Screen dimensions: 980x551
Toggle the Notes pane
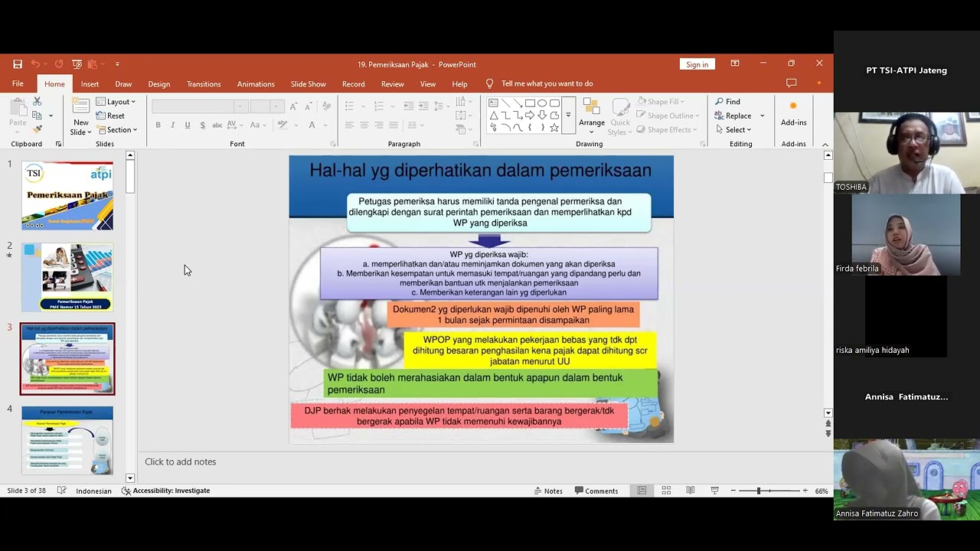[x=548, y=491]
